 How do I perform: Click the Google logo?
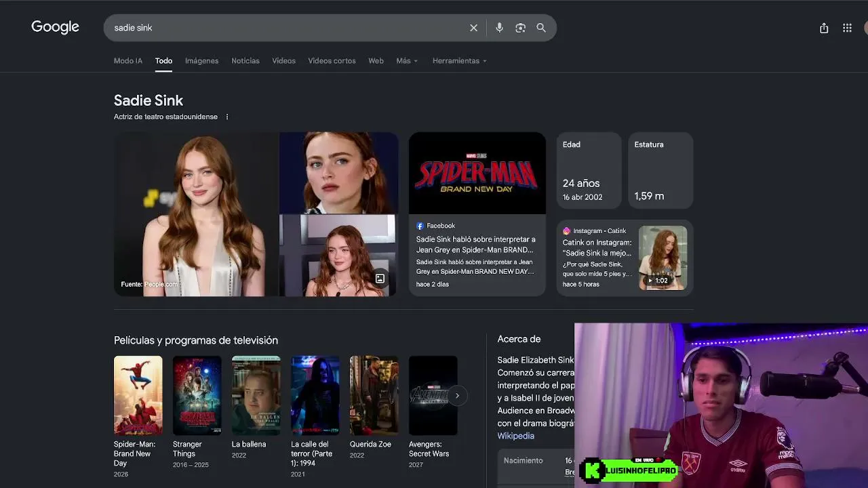(56, 27)
